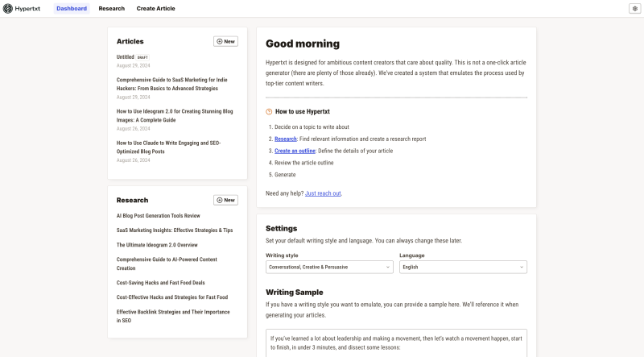Screen dimensions: 644x357
Task: Select the Dashboard tab
Action: [72, 8]
